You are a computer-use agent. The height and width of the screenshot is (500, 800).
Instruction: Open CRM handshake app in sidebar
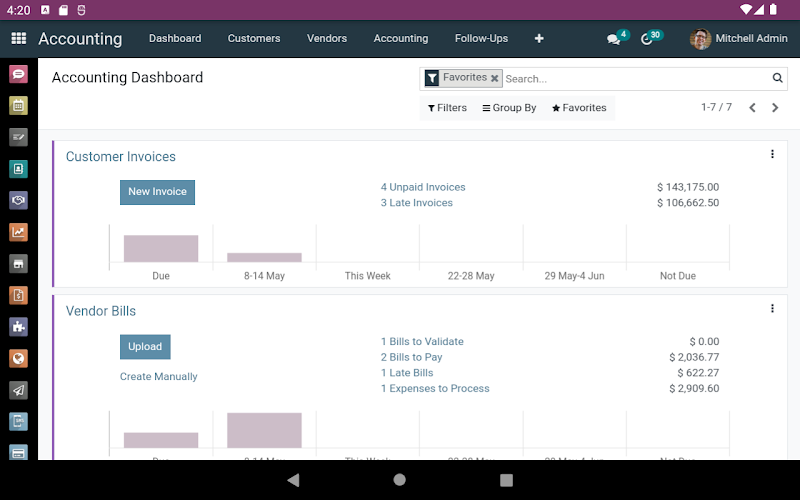(x=18, y=201)
